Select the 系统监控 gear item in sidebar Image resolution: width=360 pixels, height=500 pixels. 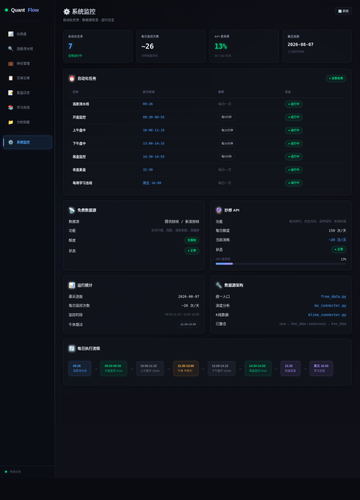coord(27,142)
